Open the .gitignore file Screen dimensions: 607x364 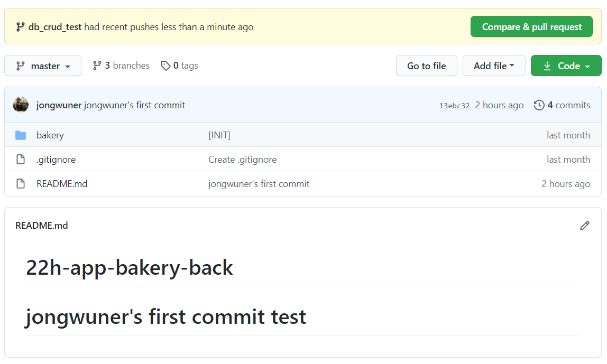(56, 160)
